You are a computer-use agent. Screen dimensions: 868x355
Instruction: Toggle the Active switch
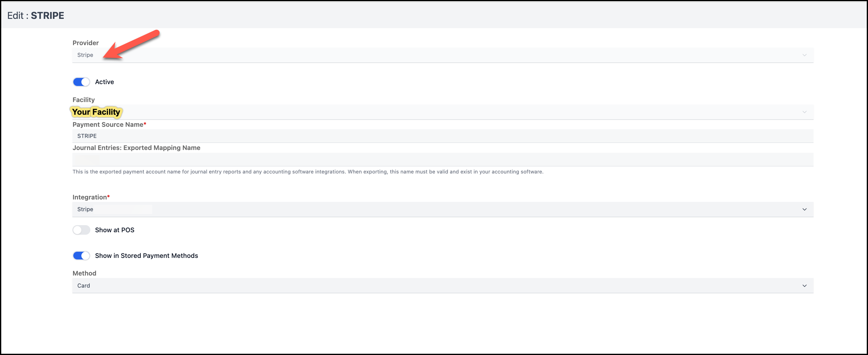pos(81,82)
